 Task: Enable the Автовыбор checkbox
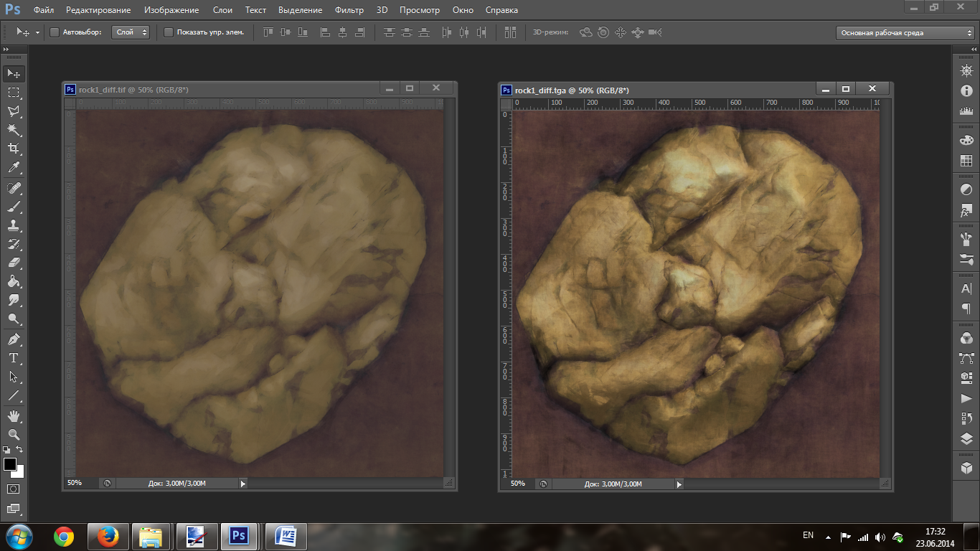point(55,32)
